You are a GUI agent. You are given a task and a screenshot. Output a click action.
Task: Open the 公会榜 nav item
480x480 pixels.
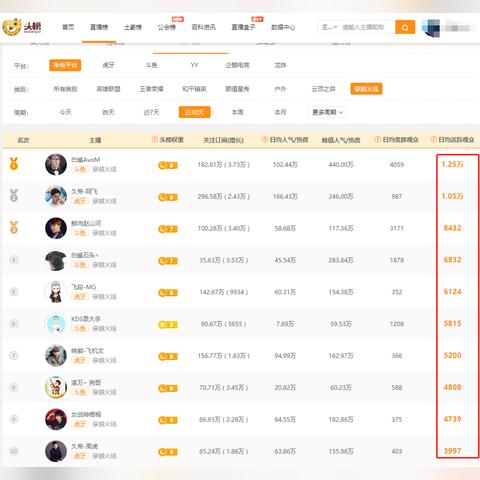click(x=167, y=27)
